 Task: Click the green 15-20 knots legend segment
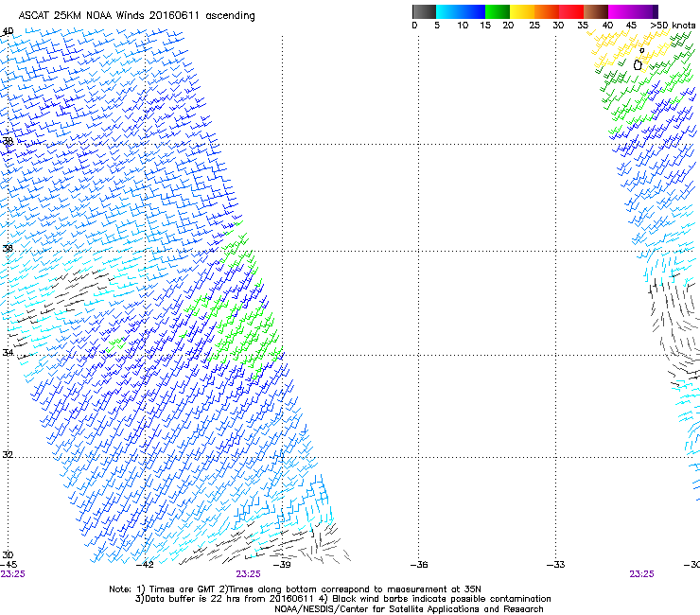(498, 11)
